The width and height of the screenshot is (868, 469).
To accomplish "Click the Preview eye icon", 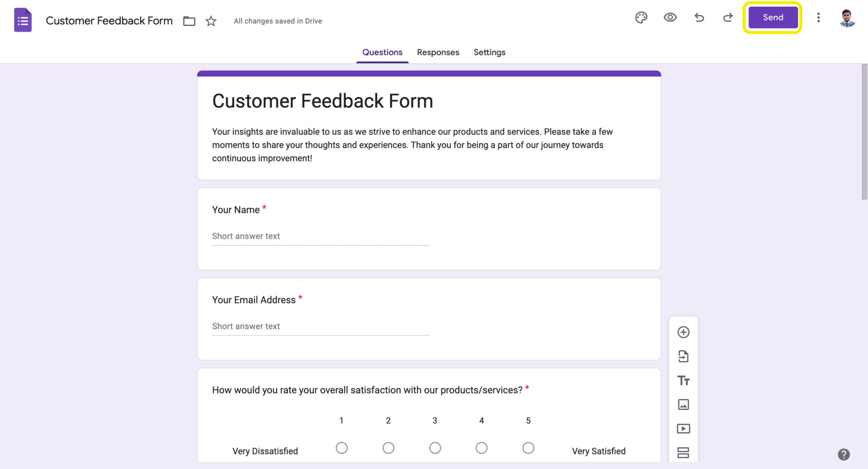I will [x=670, y=17].
